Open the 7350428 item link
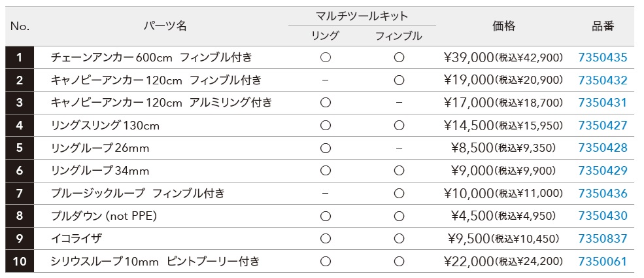Viewport: 644px width, 278px height. 603,148
